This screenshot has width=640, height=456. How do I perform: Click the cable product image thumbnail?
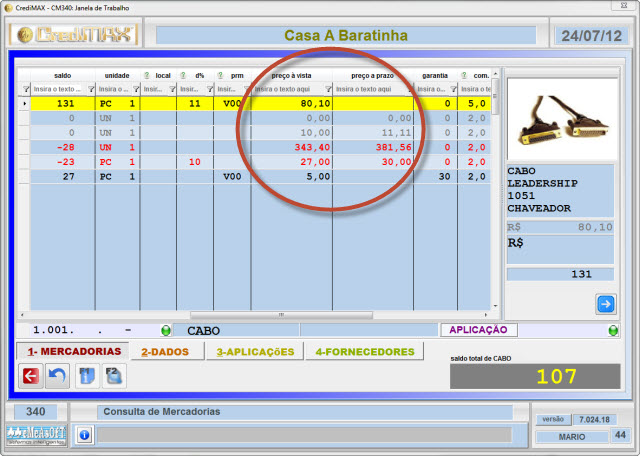(x=560, y=118)
